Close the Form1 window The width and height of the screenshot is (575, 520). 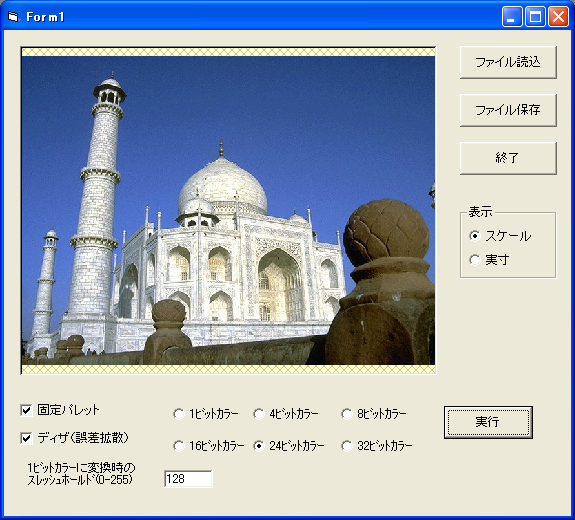click(558, 17)
